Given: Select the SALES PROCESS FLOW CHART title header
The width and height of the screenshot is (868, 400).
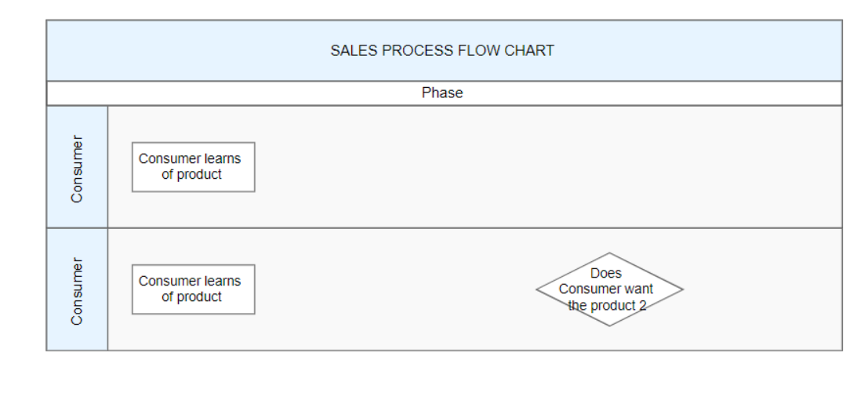Looking at the screenshot, I should pos(442,51).
